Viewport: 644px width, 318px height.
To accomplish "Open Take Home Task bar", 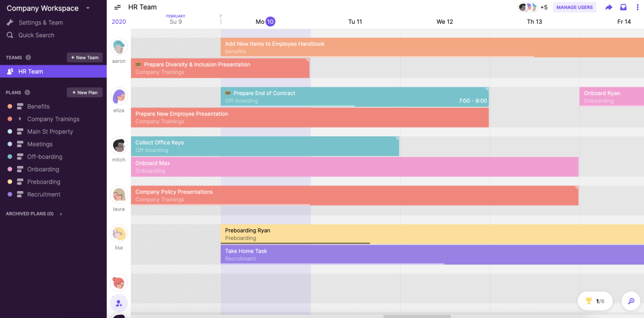I will [x=432, y=255].
